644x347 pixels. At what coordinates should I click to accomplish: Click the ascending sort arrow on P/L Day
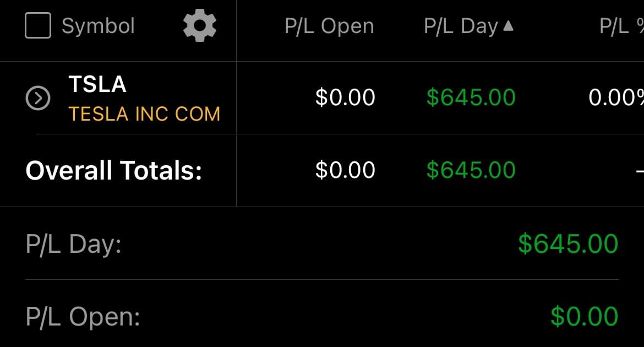pos(508,25)
